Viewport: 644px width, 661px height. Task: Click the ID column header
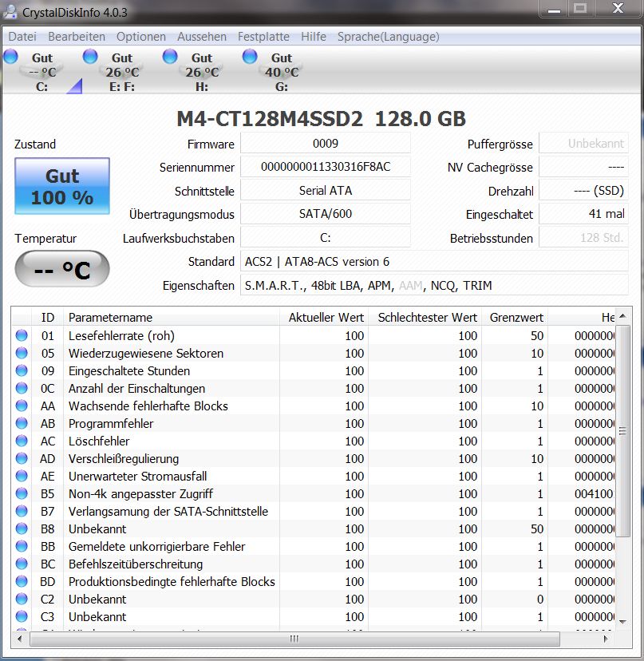47,317
